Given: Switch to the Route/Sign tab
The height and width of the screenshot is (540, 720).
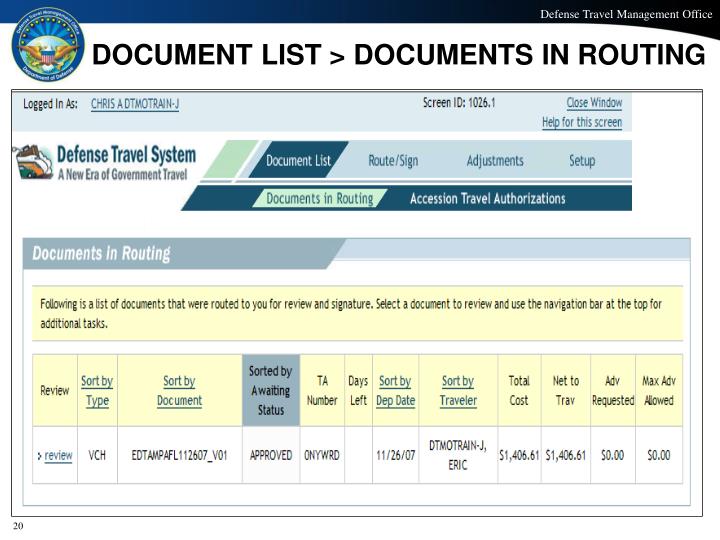Looking at the screenshot, I should 393,161.
